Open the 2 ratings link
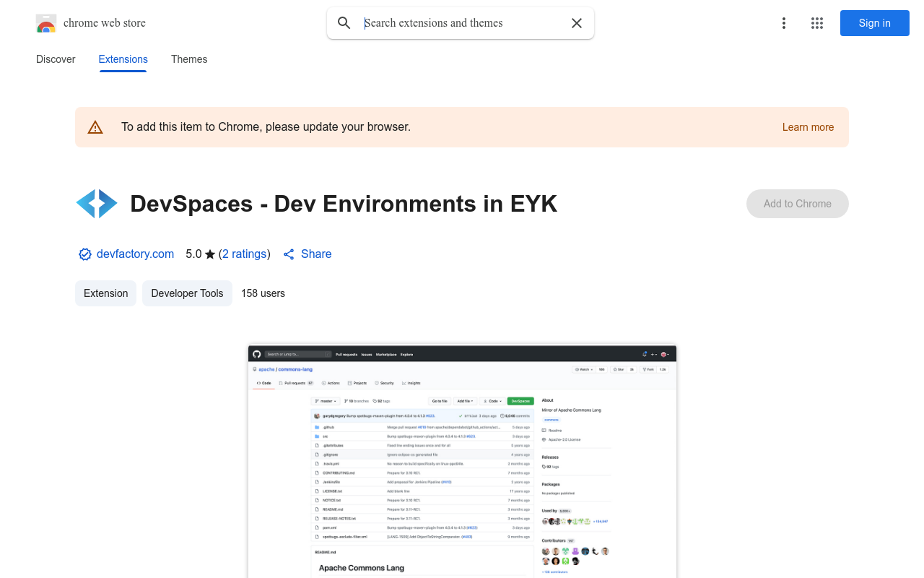Screen dimensions: 924x578 tap(245, 254)
